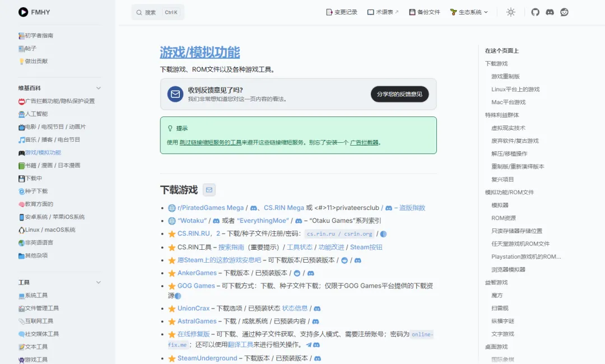Open 其他杂项 sidebar page
The image size is (605, 364).
[33, 255]
